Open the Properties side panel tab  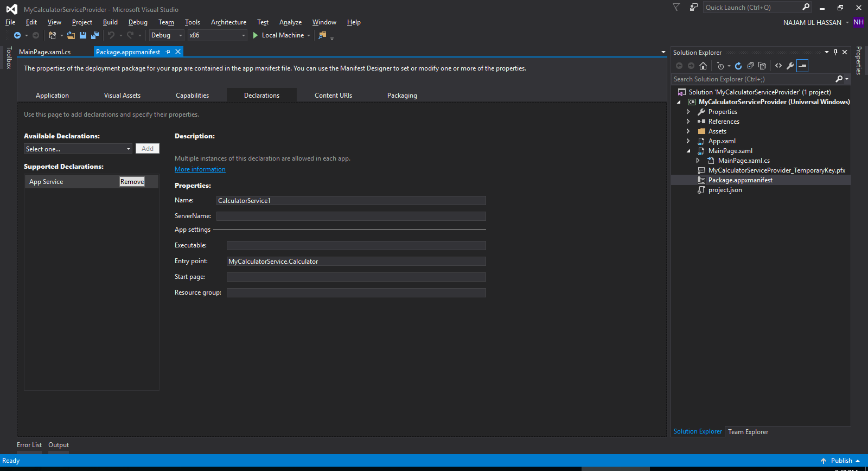pos(859,60)
